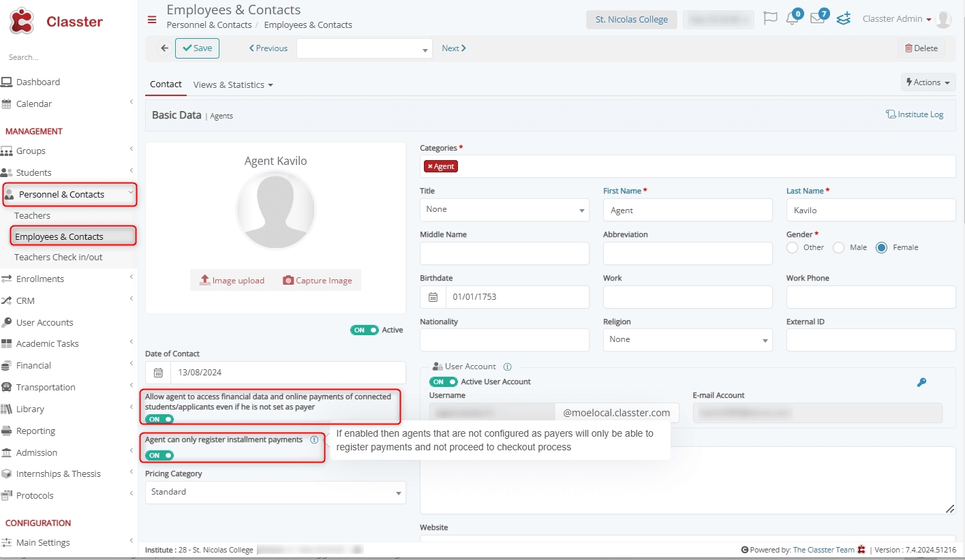Click the St. Nicolas College button
Image resolution: width=965 pixels, height=560 pixels.
(x=632, y=19)
